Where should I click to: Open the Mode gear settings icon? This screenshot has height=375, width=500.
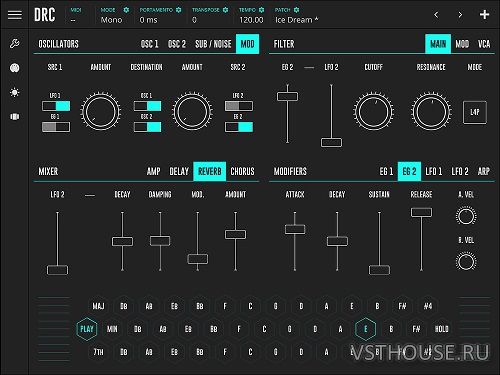point(126,10)
